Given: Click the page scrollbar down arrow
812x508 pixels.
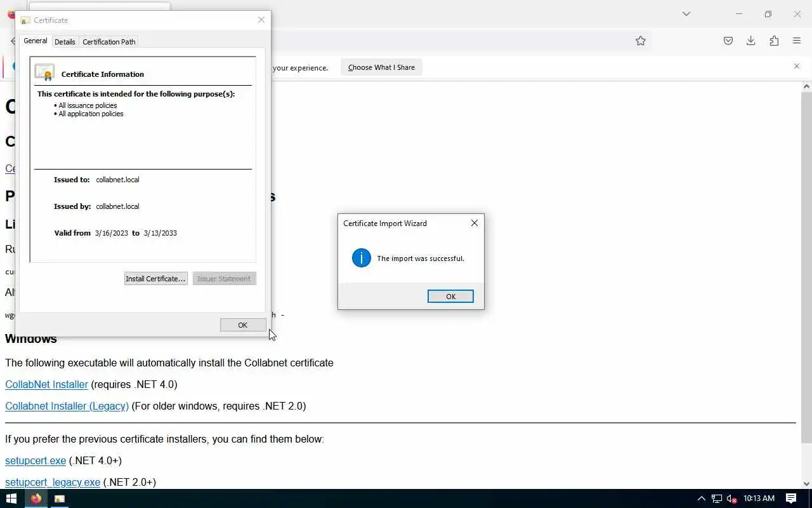Looking at the screenshot, I should pos(806,484).
